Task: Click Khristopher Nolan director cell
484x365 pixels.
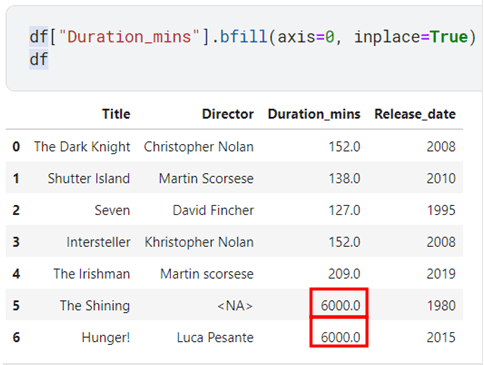Action: pyautogui.click(x=199, y=242)
